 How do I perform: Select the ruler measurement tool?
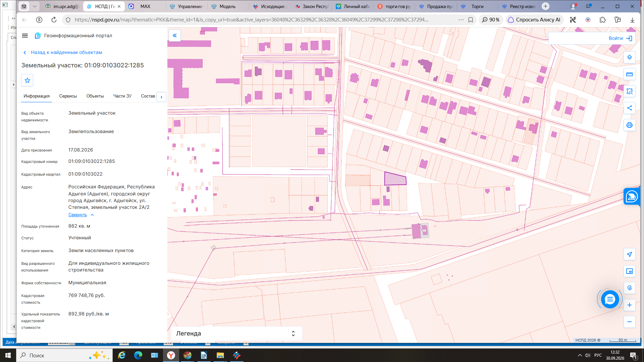click(x=630, y=74)
